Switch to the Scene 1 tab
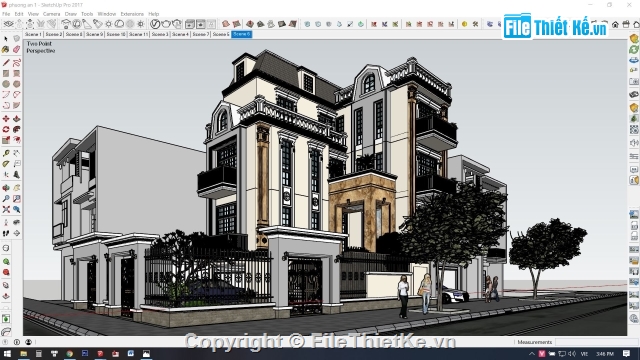The width and height of the screenshot is (640, 360). [x=33, y=34]
